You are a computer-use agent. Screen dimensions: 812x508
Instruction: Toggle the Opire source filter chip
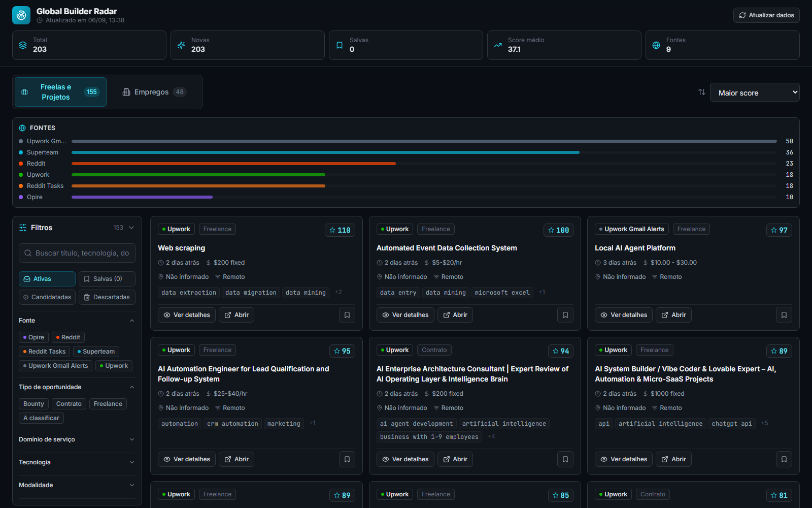[x=33, y=337]
